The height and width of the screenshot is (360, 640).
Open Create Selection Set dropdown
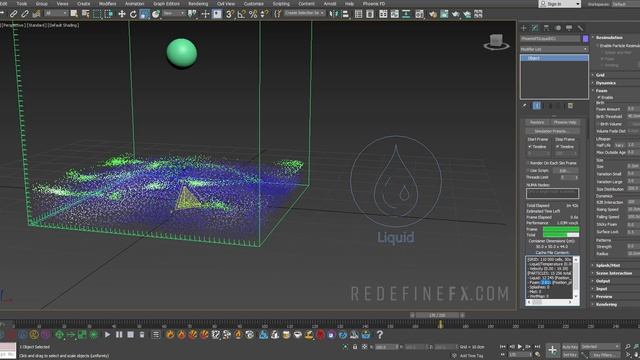click(304, 13)
